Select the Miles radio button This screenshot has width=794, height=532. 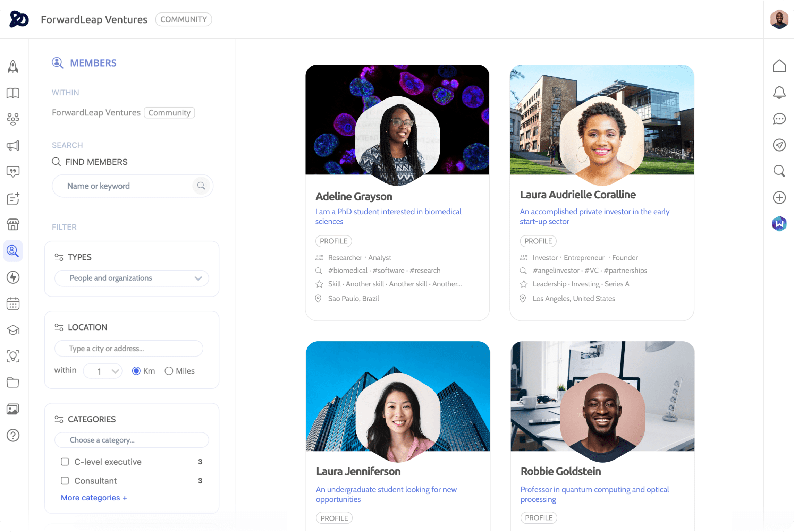[169, 371]
